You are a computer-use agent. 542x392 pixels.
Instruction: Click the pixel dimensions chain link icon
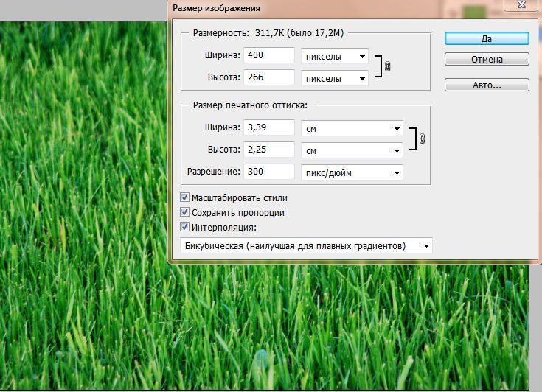387,66
